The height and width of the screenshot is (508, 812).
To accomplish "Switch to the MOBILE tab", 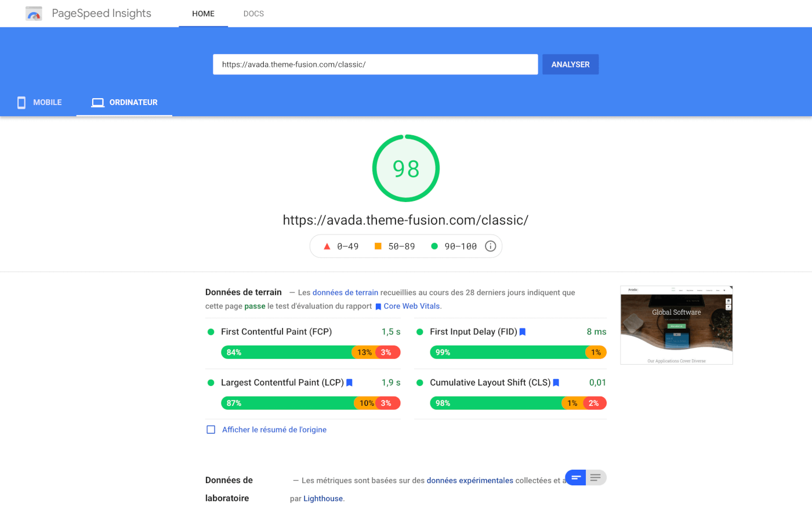I will pos(39,103).
